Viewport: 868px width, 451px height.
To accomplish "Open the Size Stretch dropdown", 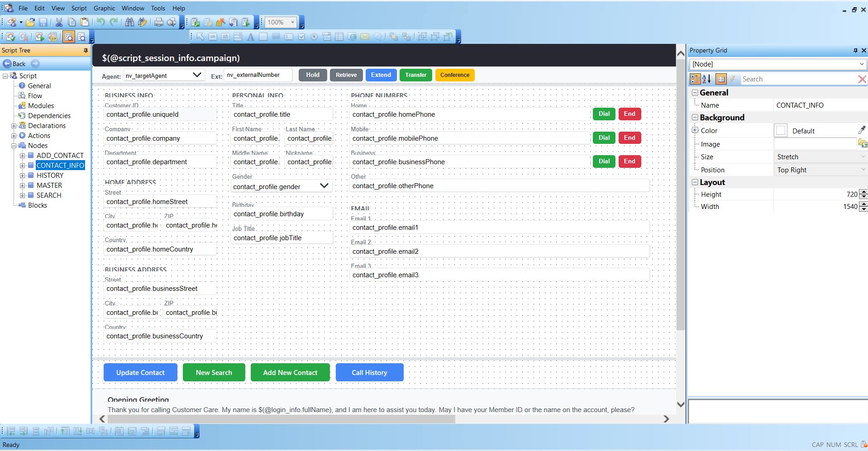I will click(863, 157).
